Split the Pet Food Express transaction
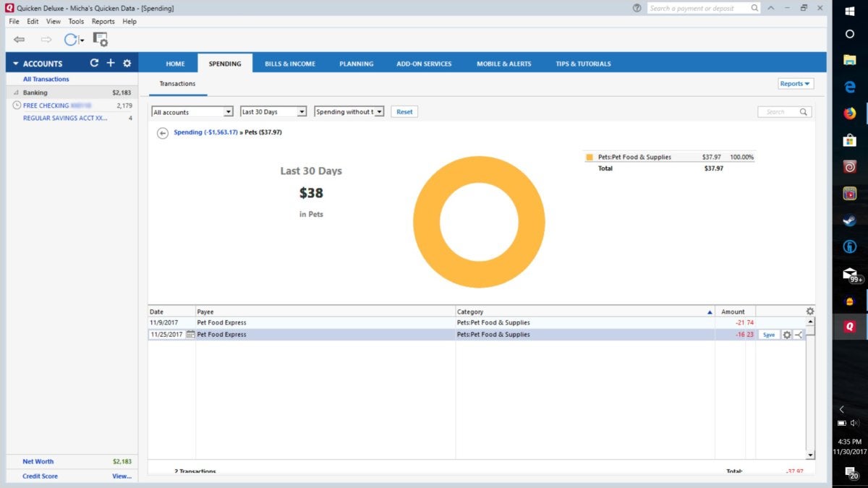The width and height of the screenshot is (868, 488). pyautogui.click(x=799, y=335)
